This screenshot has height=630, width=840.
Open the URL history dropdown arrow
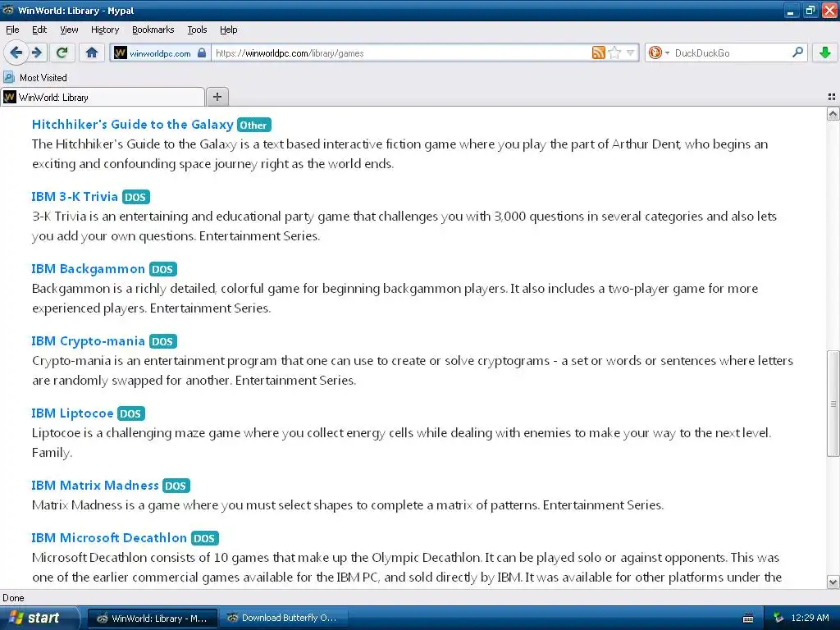pos(631,52)
